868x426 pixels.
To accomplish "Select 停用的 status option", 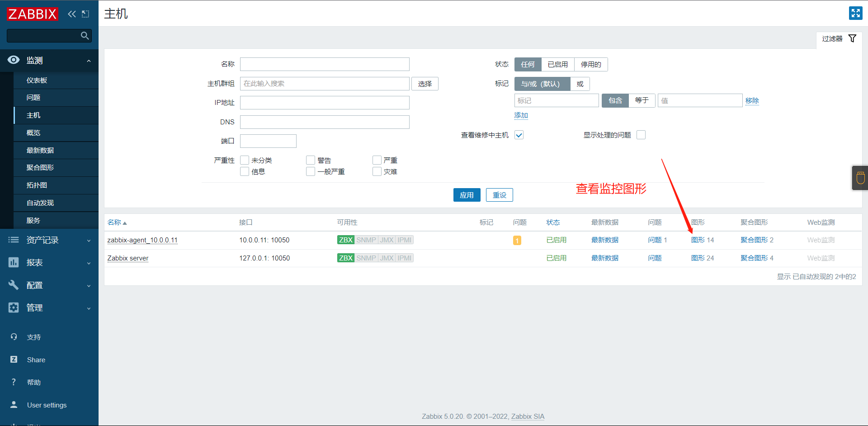I will (591, 65).
